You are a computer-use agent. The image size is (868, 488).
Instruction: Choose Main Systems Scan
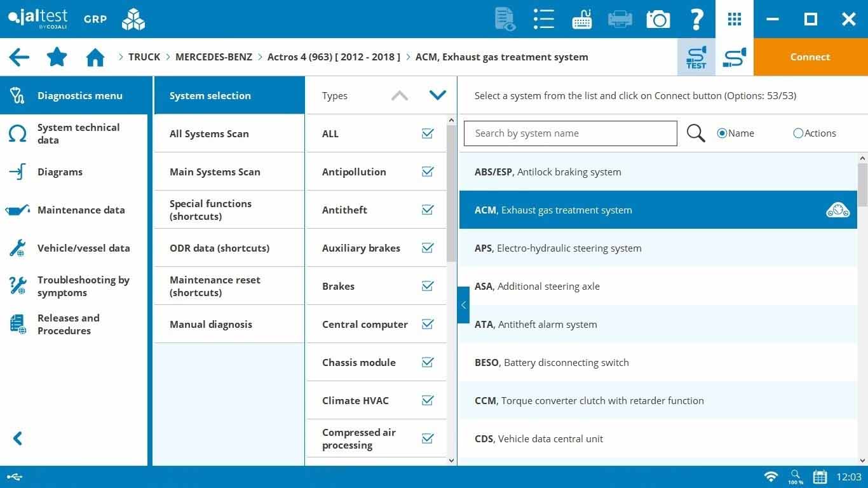[x=229, y=172]
